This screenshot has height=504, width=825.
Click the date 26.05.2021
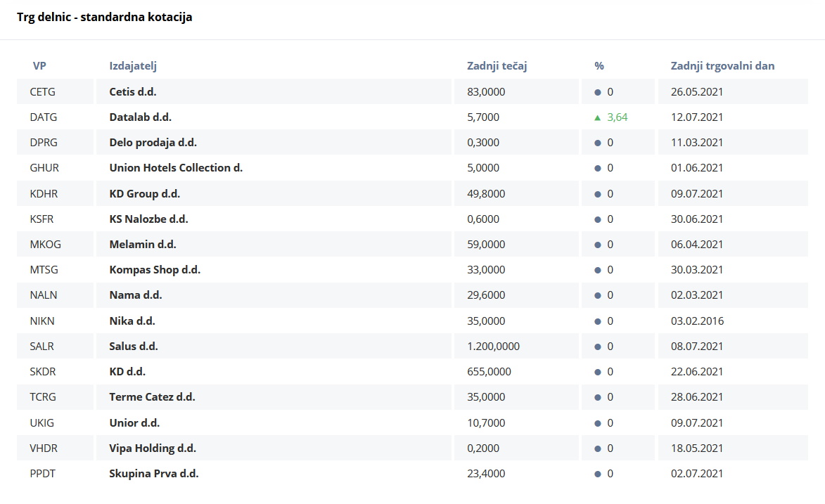pyautogui.click(x=696, y=91)
